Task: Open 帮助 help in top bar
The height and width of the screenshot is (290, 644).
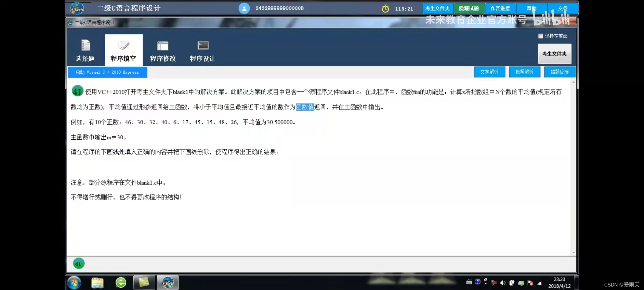Action: [x=532, y=8]
